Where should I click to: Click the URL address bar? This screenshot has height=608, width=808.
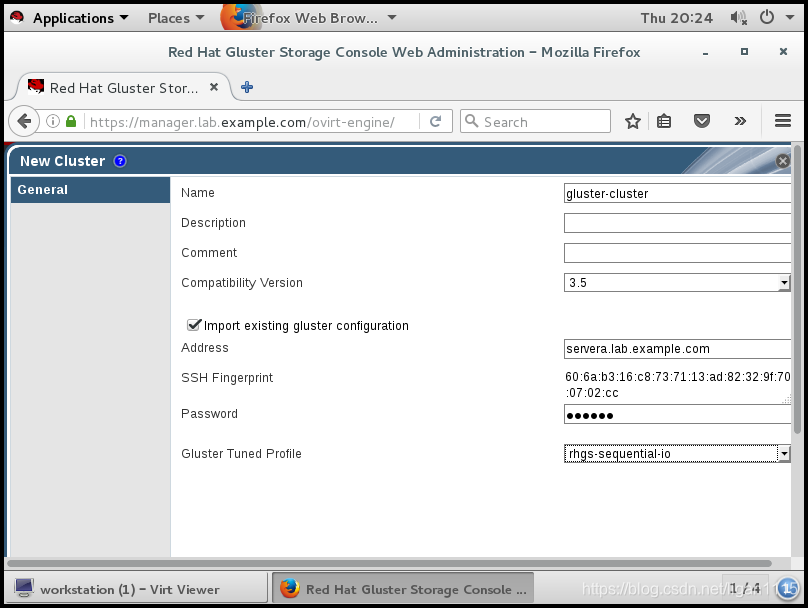coord(252,122)
